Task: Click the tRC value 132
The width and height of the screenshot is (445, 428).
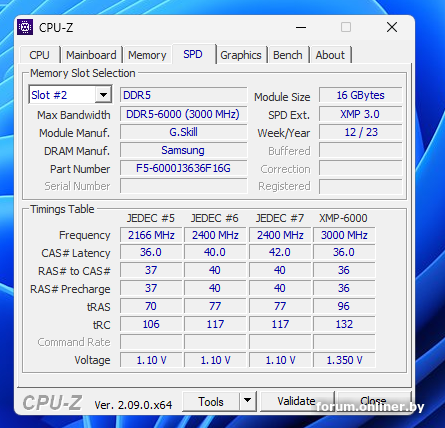Action: pyautogui.click(x=344, y=324)
